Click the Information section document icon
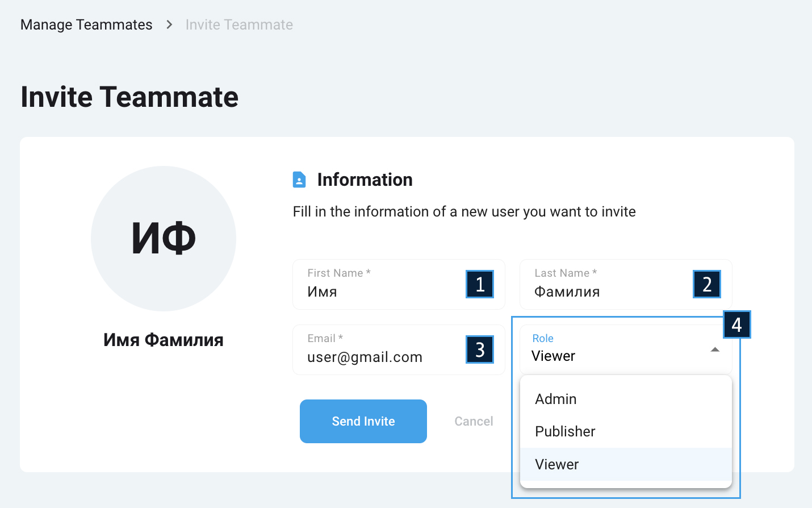Image resolution: width=812 pixels, height=508 pixels. [299, 180]
